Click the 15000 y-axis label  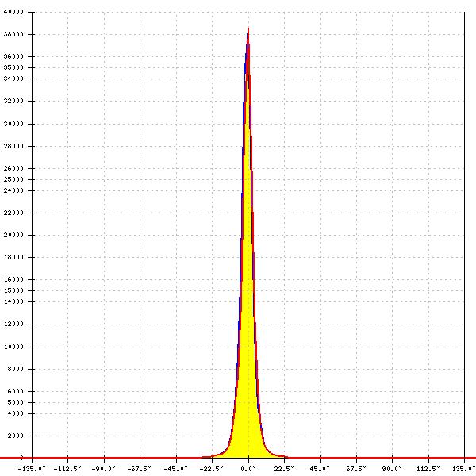tap(13, 290)
